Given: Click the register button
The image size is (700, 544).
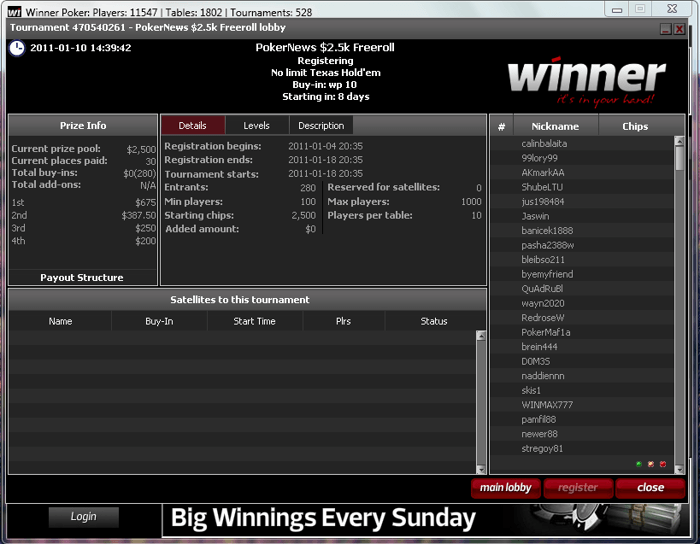Looking at the screenshot, I should coord(578,488).
